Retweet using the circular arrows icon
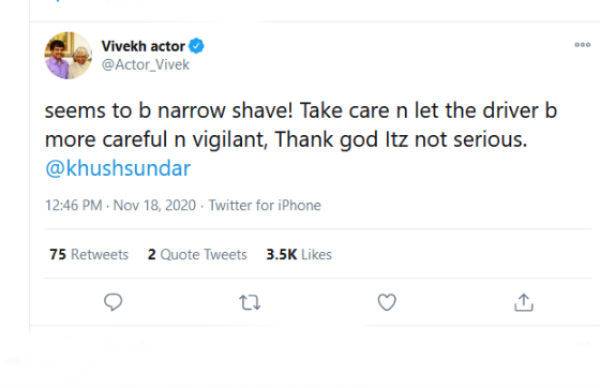The height and width of the screenshot is (388, 600). (250, 303)
